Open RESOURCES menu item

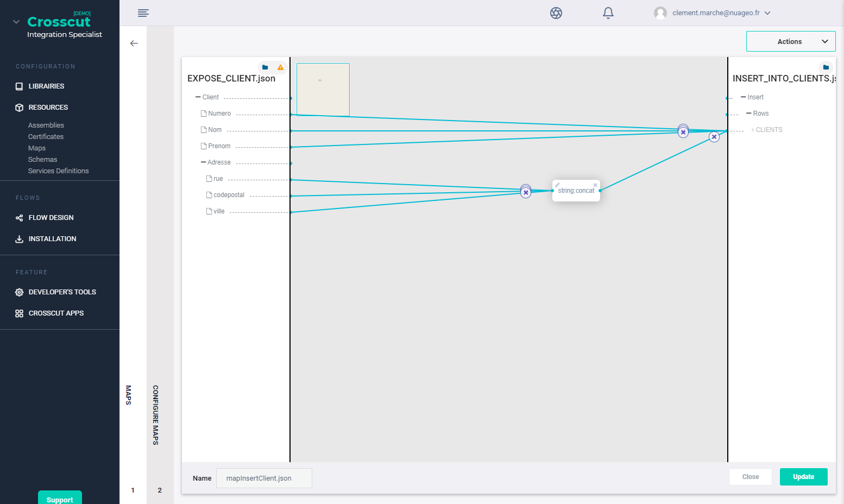48,108
